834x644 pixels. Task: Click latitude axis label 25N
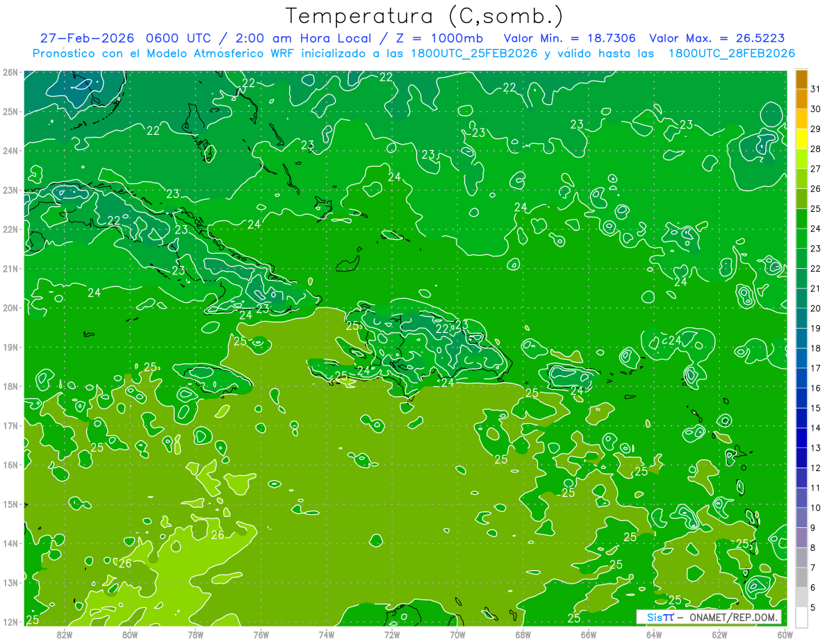coord(10,111)
